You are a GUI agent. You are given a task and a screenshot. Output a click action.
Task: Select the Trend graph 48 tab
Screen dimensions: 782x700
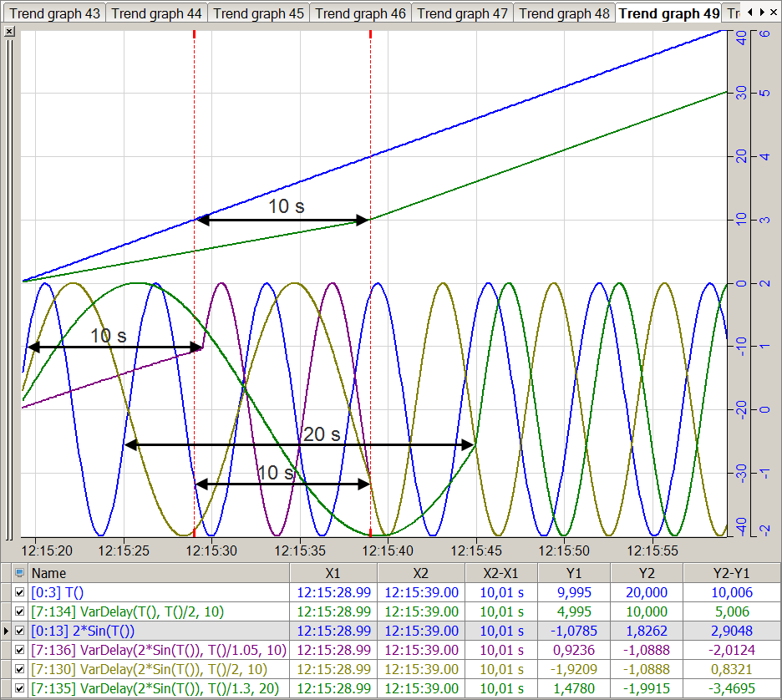(564, 13)
